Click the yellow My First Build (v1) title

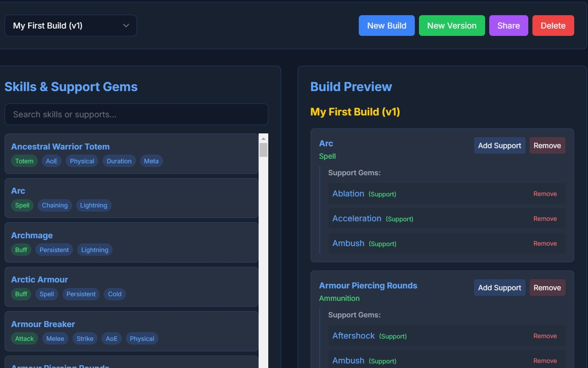point(355,112)
